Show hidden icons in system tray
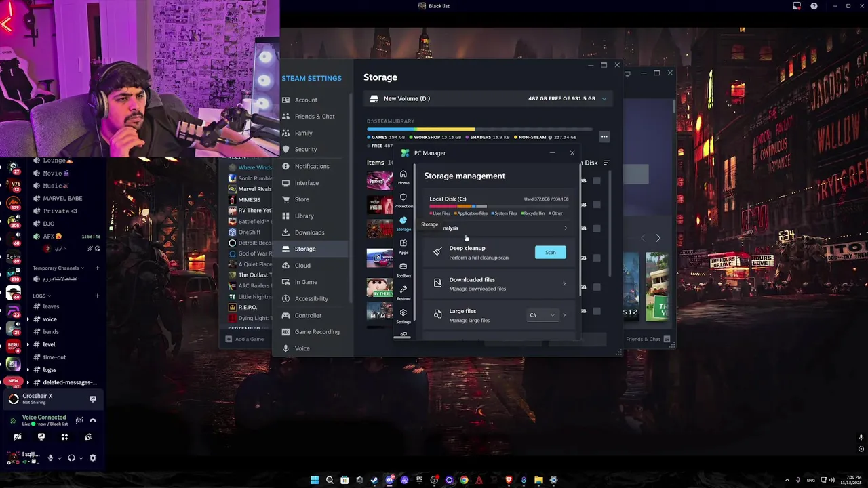This screenshot has height=488, width=868. (787, 480)
